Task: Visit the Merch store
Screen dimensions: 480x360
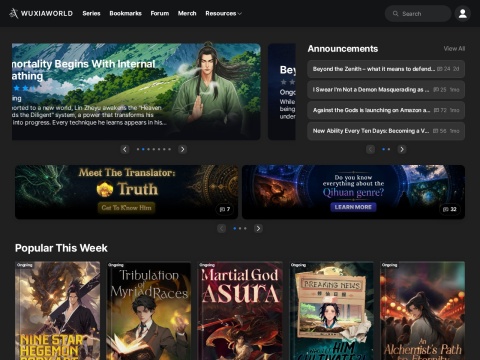Action: 187,13
